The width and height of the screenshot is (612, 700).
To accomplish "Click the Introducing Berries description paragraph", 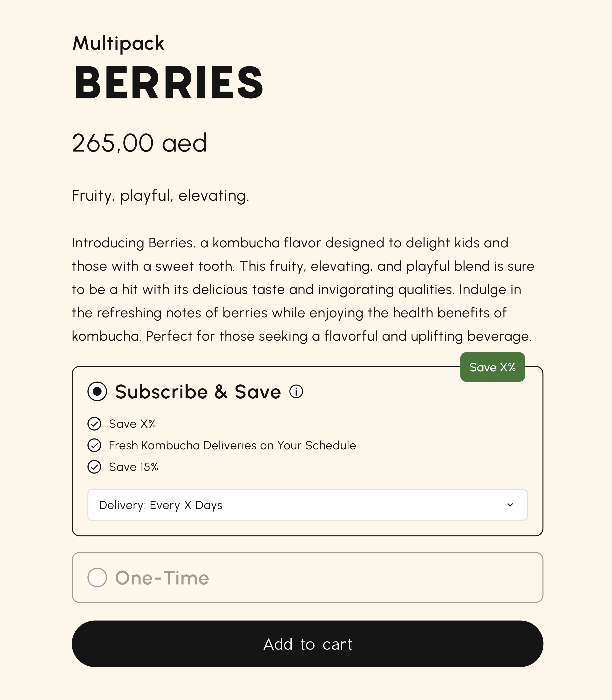I will [x=303, y=290].
